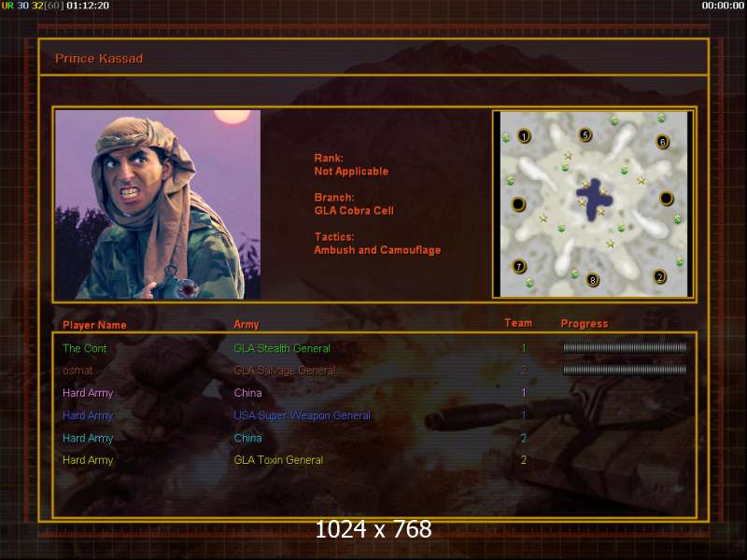This screenshot has width=747, height=560.
Task: Click 'GLA Salvage General' army entry
Action: coord(285,371)
